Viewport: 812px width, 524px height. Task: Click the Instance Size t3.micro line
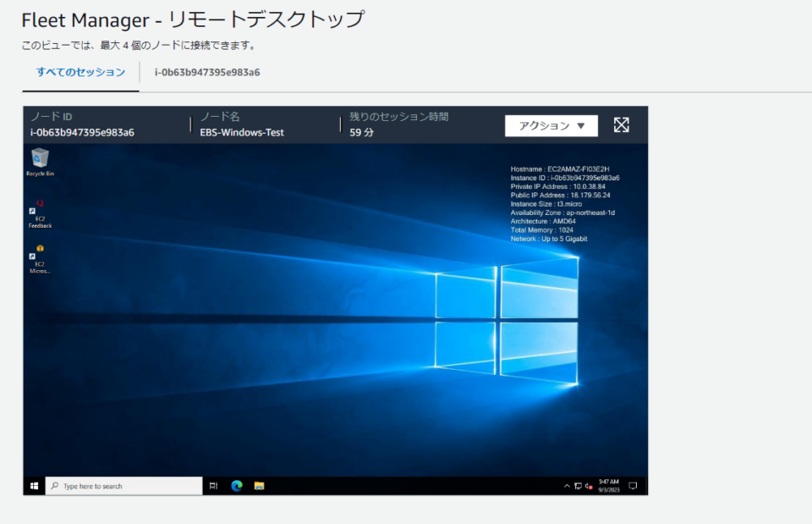click(x=546, y=204)
